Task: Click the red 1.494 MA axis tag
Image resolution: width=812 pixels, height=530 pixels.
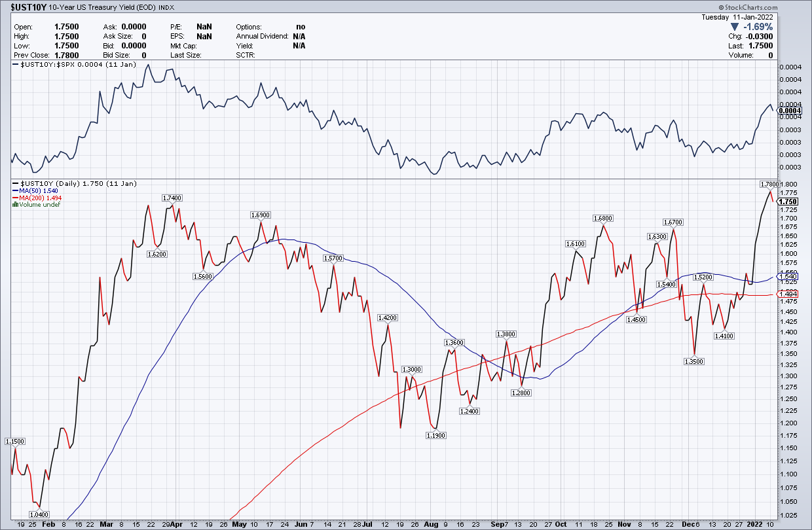Action: point(787,295)
